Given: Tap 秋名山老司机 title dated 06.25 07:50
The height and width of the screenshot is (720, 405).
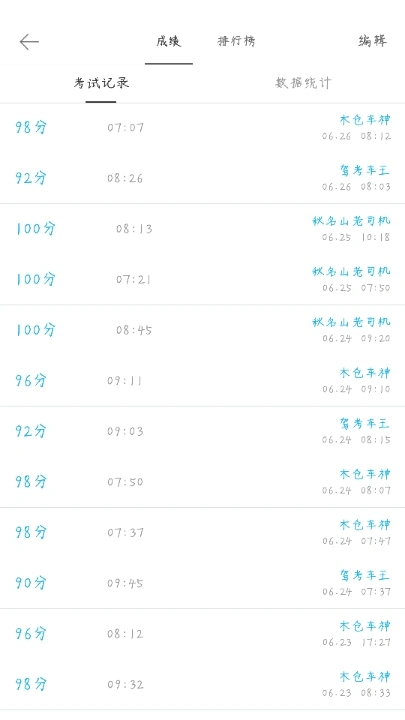Looking at the screenshot, I should coord(351,271).
